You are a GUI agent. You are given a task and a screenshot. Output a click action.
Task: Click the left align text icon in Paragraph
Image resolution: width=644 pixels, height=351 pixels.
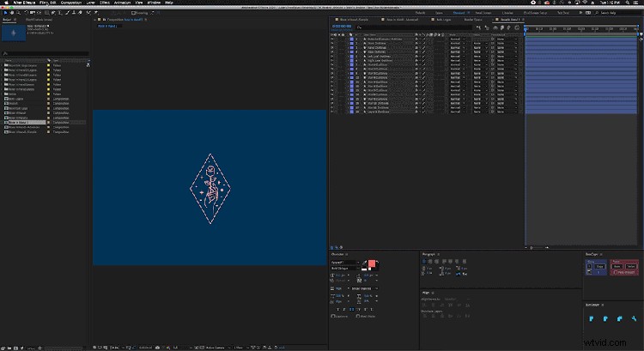tap(424, 262)
